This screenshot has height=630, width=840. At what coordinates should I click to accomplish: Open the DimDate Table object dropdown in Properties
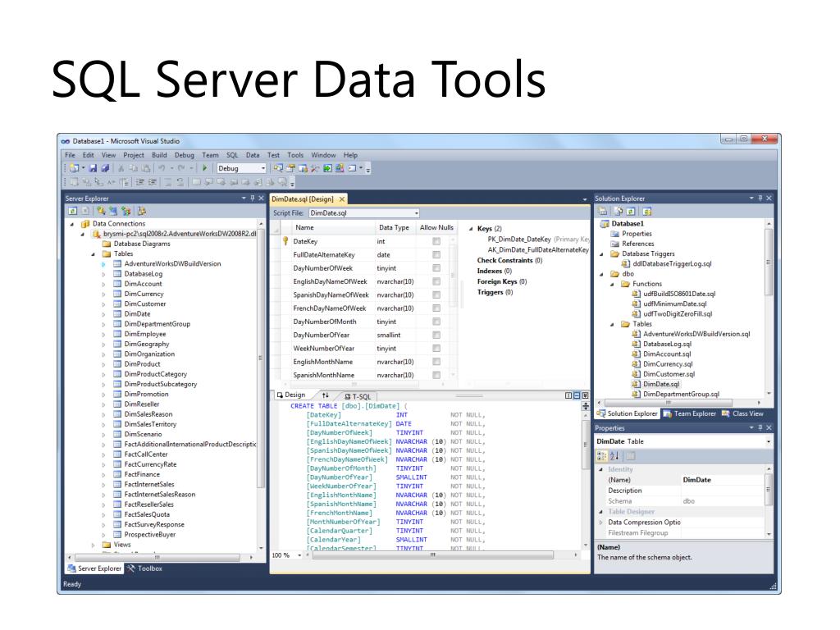tap(768, 442)
